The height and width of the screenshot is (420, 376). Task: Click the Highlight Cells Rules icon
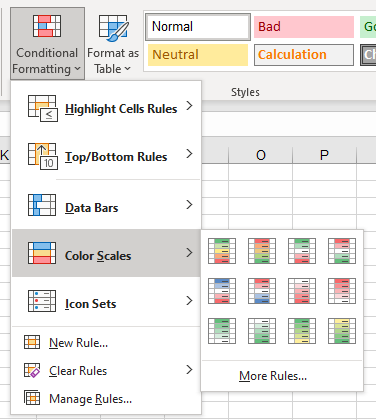click(43, 108)
